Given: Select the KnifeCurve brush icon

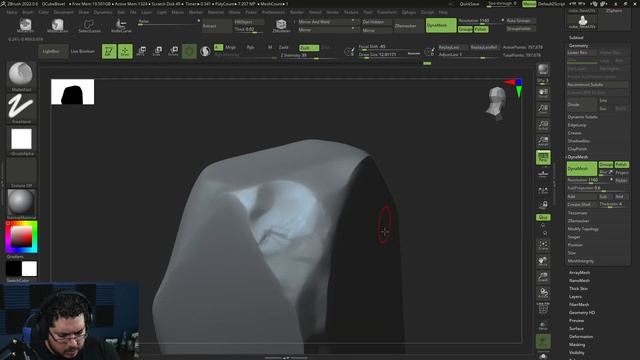Looking at the screenshot, I should tap(121, 25).
